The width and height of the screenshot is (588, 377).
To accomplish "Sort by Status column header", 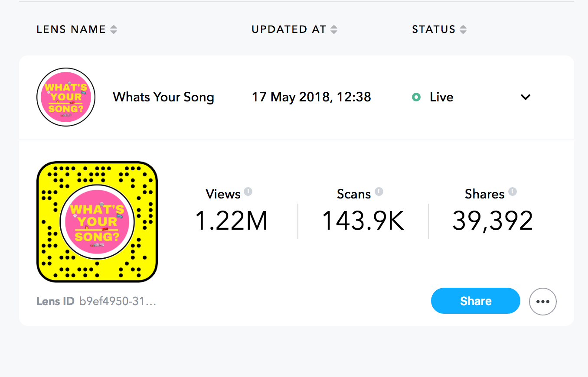I will coord(434,29).
